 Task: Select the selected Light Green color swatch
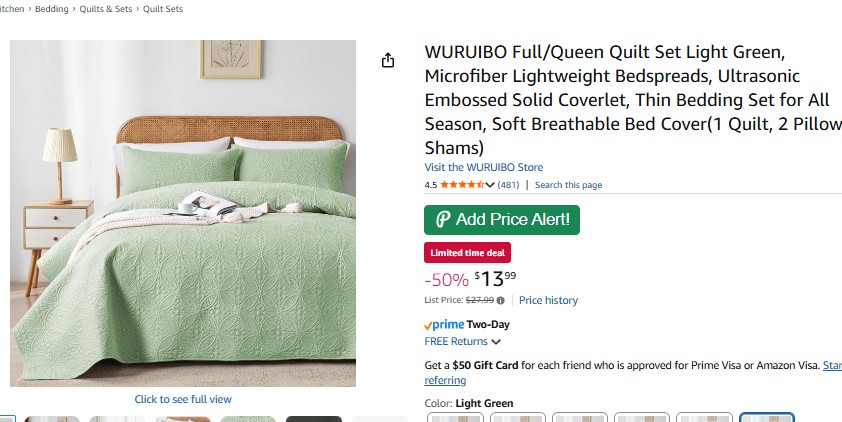tap(767, 417)
